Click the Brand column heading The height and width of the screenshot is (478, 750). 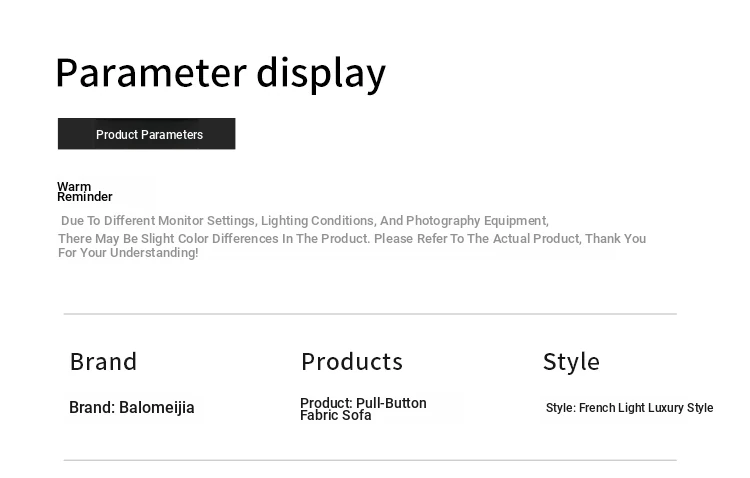pyautogui.click(x=103, y=362)
